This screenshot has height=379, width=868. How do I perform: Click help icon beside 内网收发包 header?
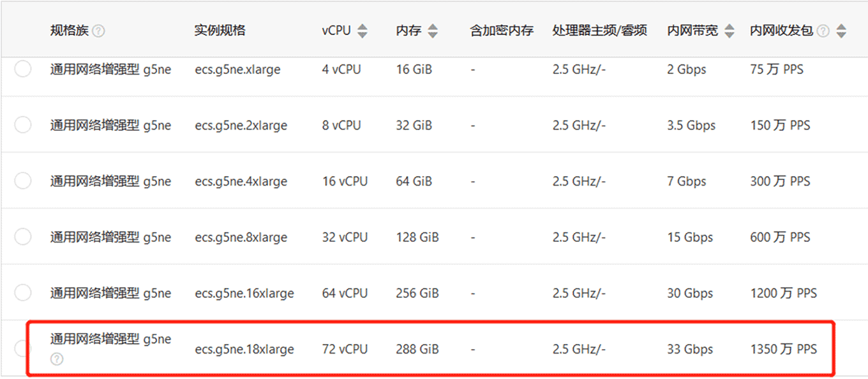(x=823, y=31)
